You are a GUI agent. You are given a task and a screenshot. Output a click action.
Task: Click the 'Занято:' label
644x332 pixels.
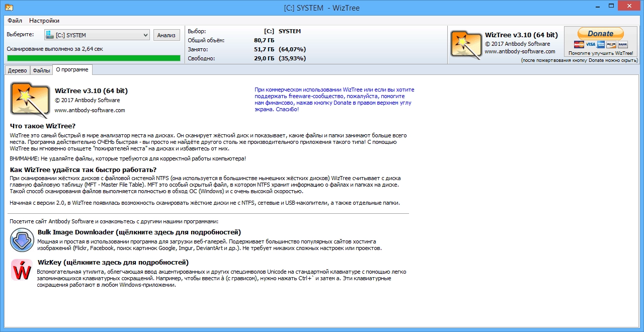click(198, 49)
